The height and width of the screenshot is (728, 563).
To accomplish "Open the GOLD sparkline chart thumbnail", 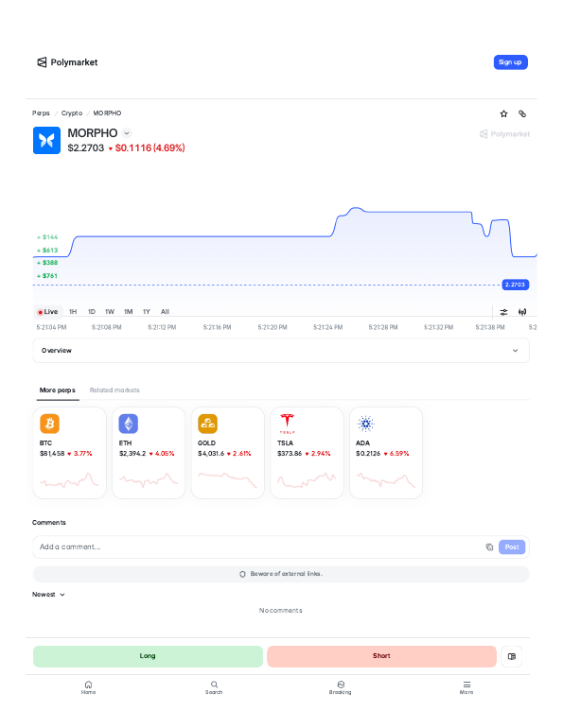I will point(228,480).
